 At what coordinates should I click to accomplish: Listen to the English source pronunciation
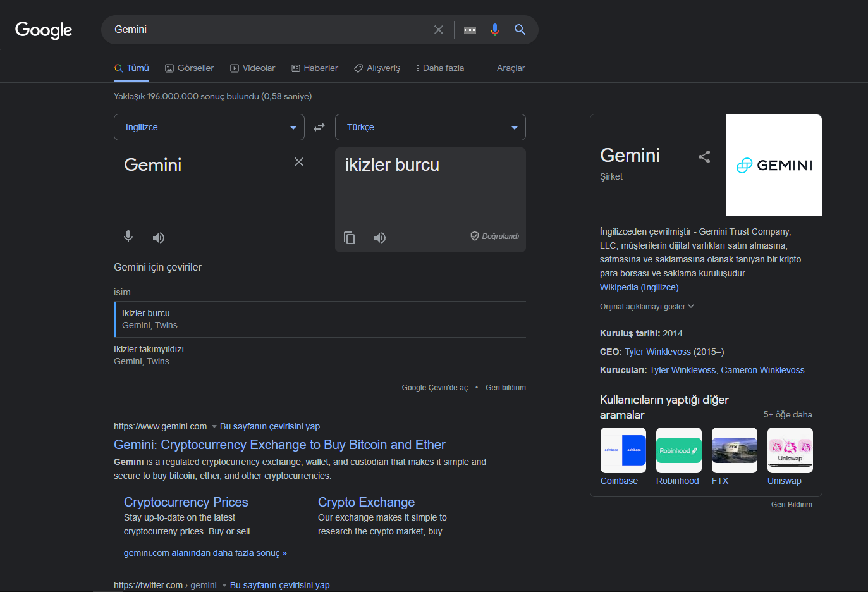(x=159, y=238)
